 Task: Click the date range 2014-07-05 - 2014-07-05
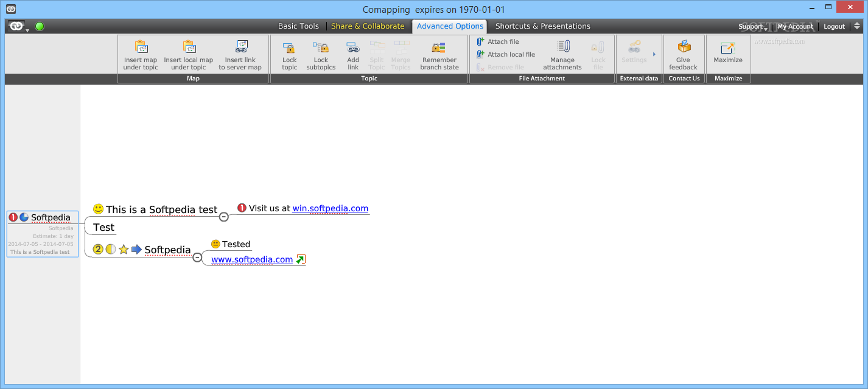tap(41, 244)
